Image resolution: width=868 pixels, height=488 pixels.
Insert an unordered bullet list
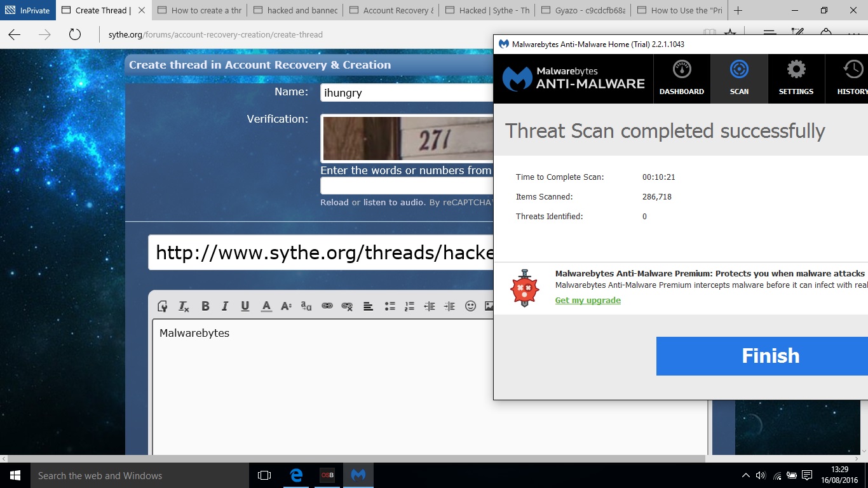tap(390, 306)
